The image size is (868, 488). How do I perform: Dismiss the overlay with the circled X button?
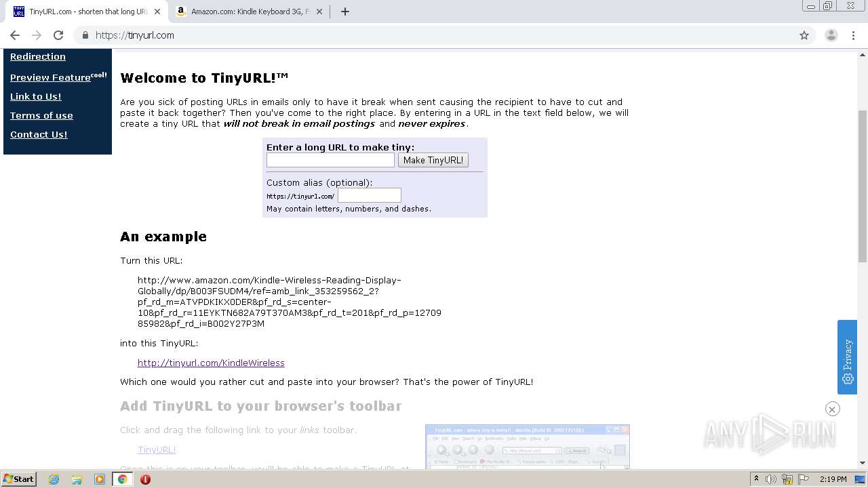point(833,409)
